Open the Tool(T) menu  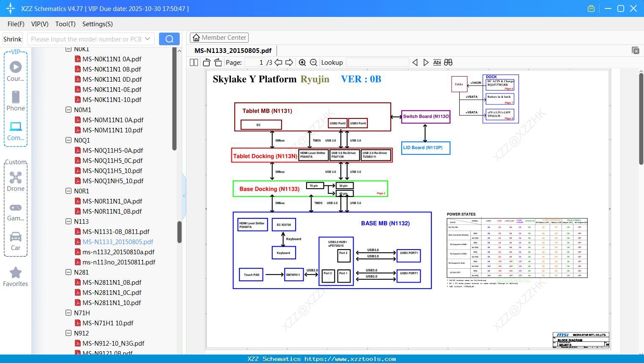(x=65, y=24)
